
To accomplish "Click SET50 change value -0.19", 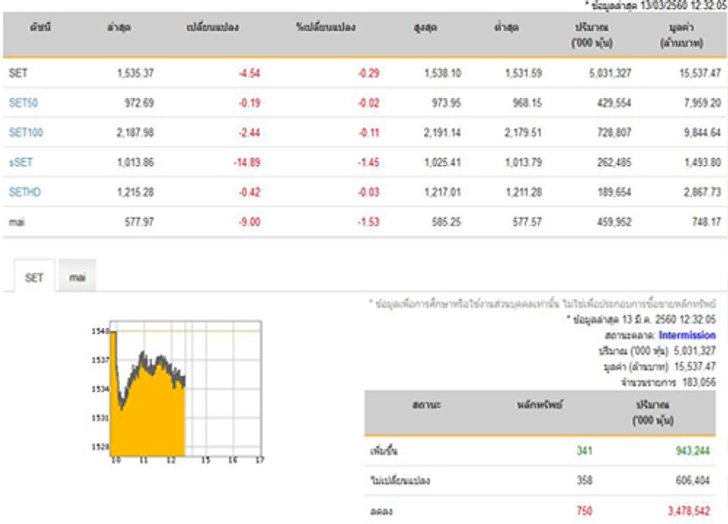I will click(249, 103).
